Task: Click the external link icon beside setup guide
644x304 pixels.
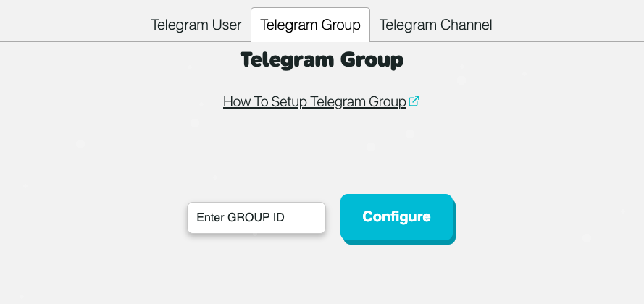Action: 414,102
